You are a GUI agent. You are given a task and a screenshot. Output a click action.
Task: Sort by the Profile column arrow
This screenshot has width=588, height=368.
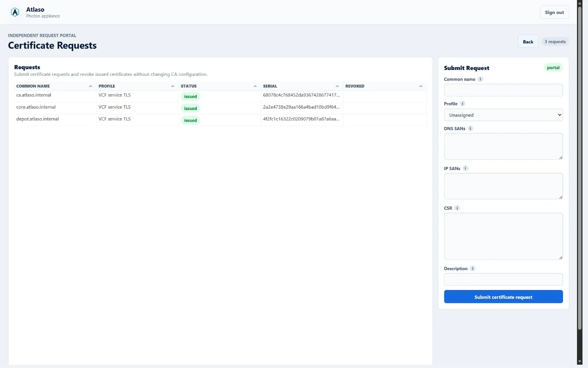point(173,86)
